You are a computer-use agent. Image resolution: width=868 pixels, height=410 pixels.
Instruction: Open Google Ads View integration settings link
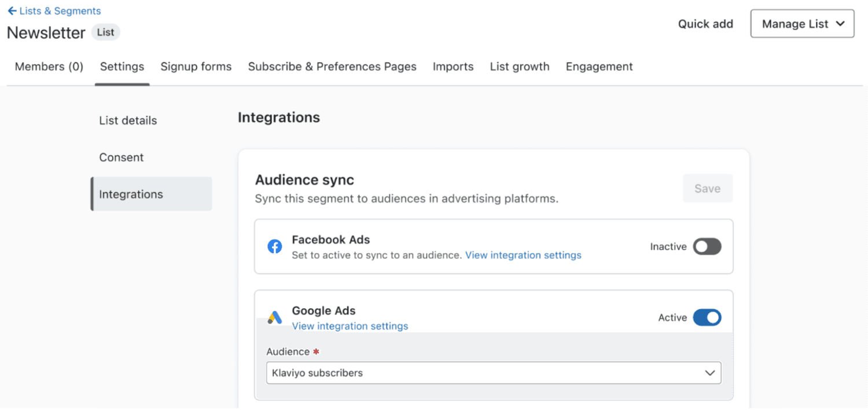350,326
